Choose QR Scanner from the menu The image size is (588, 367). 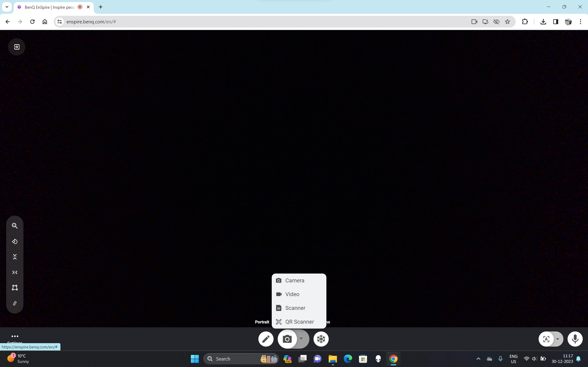click(x=299, y=322)
